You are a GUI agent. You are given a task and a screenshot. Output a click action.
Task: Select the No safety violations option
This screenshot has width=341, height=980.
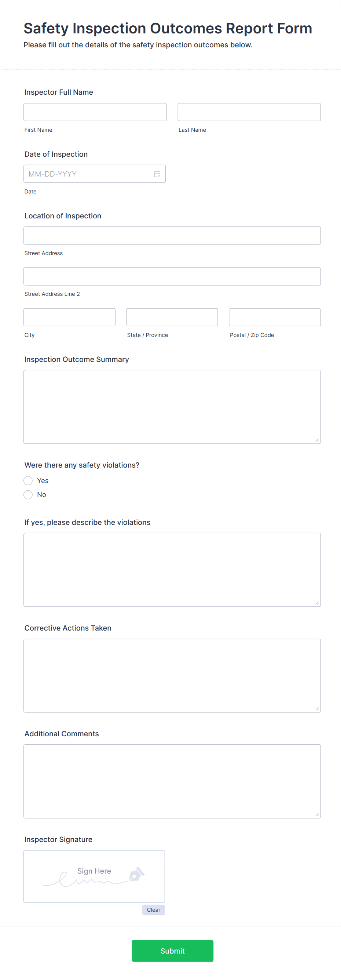pos(28,494)
